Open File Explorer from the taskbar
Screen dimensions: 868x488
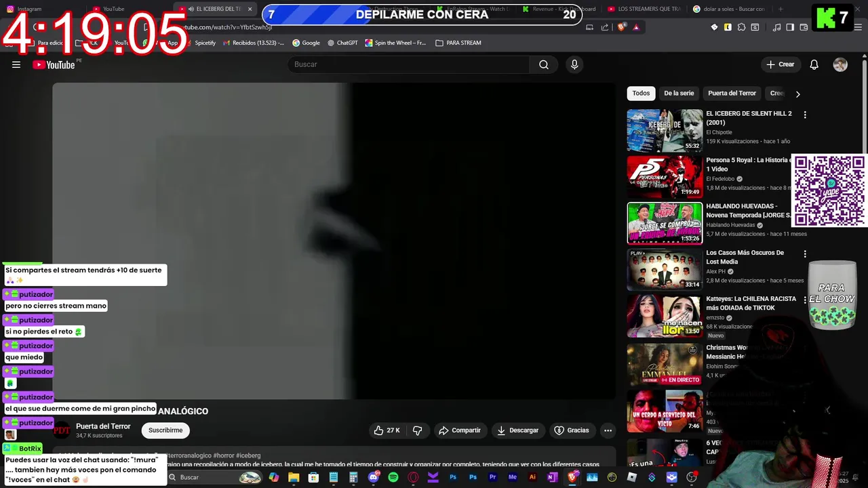[294, 477]
